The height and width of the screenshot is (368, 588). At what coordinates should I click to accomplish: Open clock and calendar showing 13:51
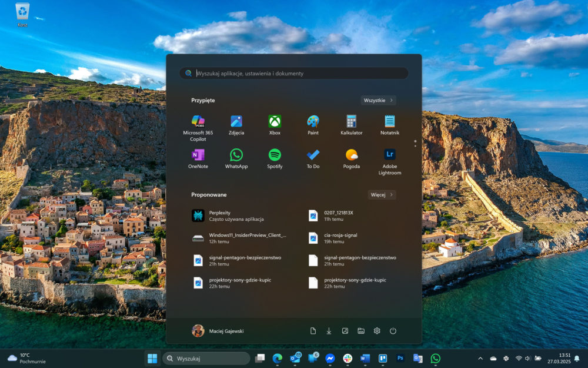tap(559, 359)
